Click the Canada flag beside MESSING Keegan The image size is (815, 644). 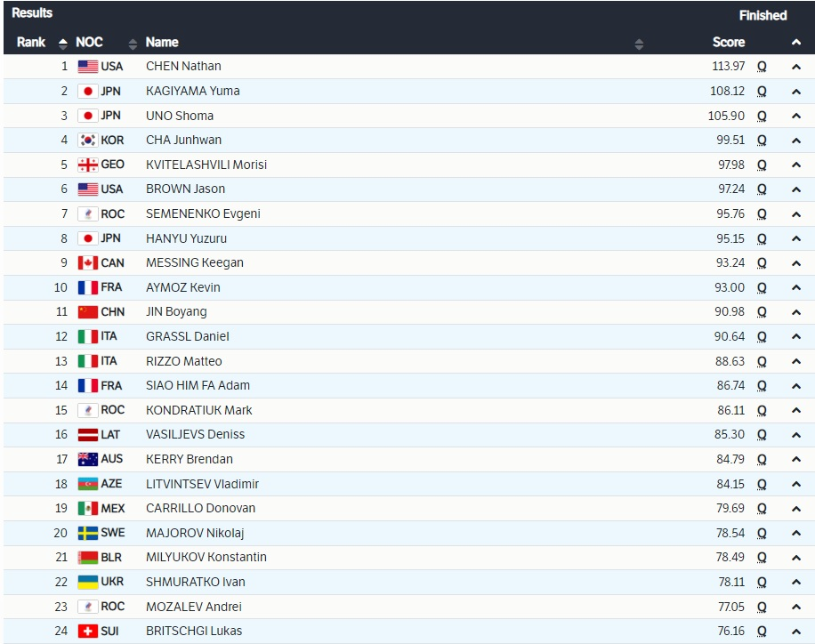(x=87, y=262)
